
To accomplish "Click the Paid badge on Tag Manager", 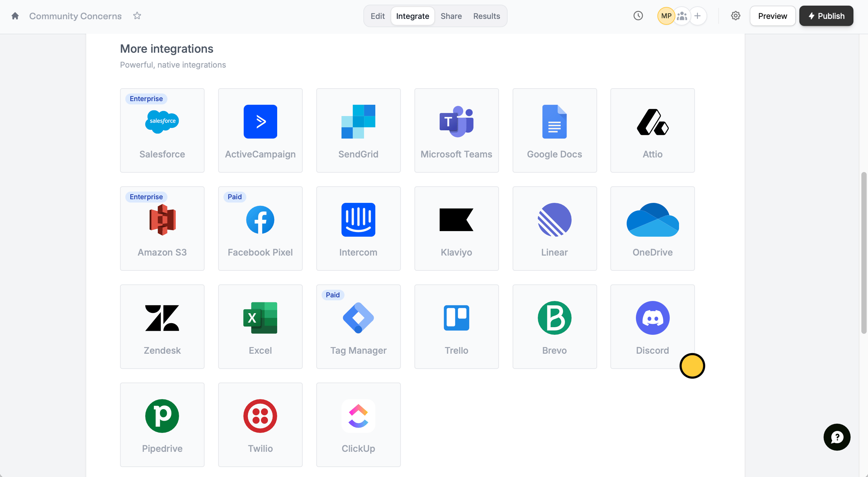I will 333,295.
